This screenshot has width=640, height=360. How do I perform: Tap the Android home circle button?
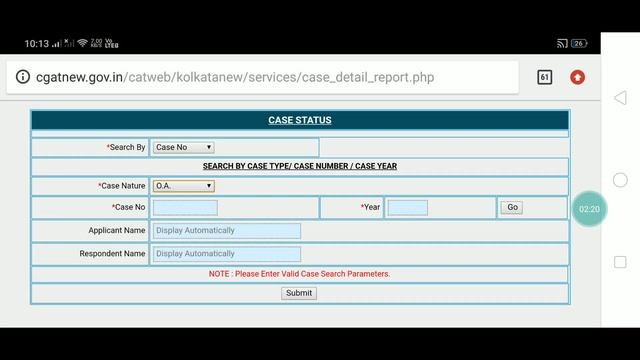[620, 180]
